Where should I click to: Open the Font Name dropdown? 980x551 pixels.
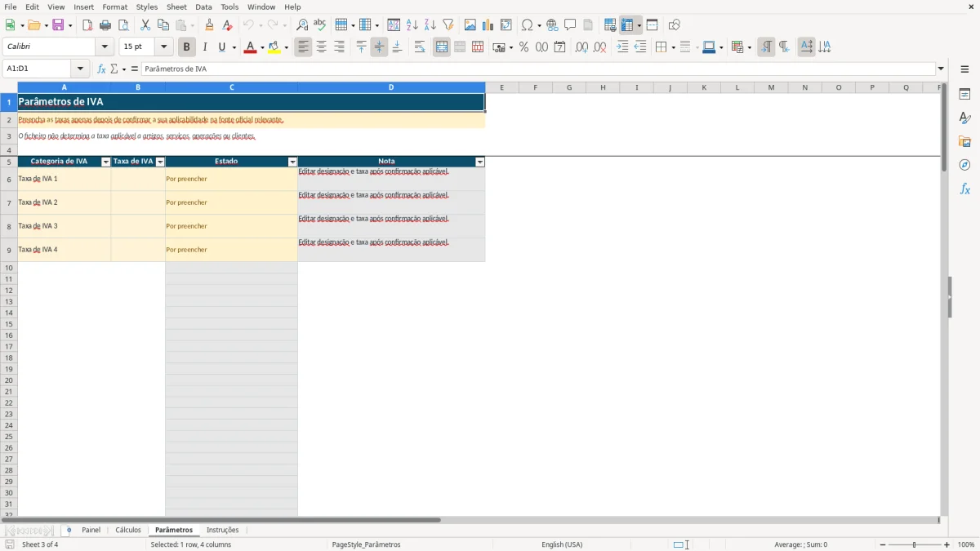(x=105, y=47)
